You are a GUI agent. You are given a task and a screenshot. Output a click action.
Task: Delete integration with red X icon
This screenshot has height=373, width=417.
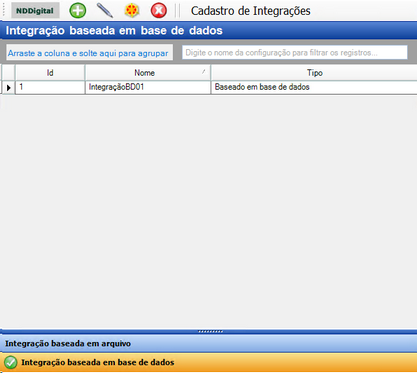(x=159, y=10)
